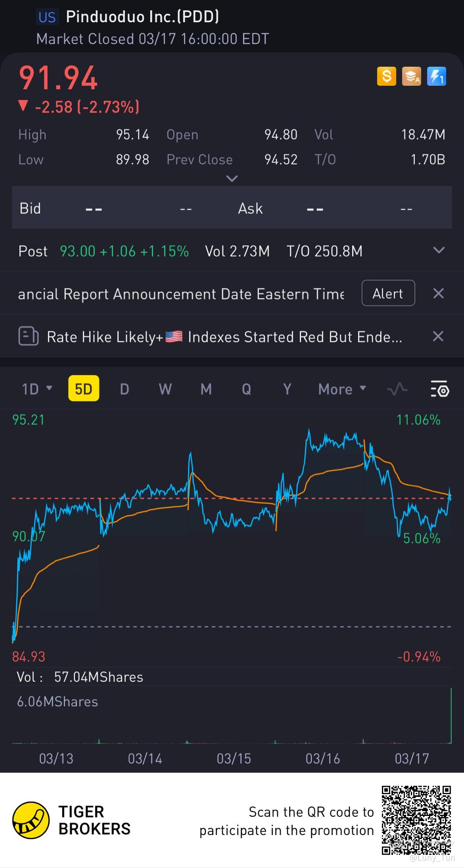This screenshot has width=464, height=868.
Task: Tap the 11.06% chart percentage label
Action: point(418,420)
